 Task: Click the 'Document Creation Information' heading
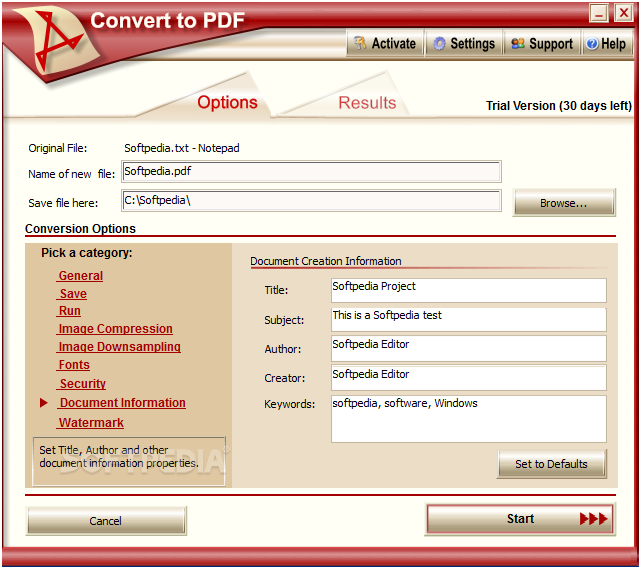pos(326,261)
